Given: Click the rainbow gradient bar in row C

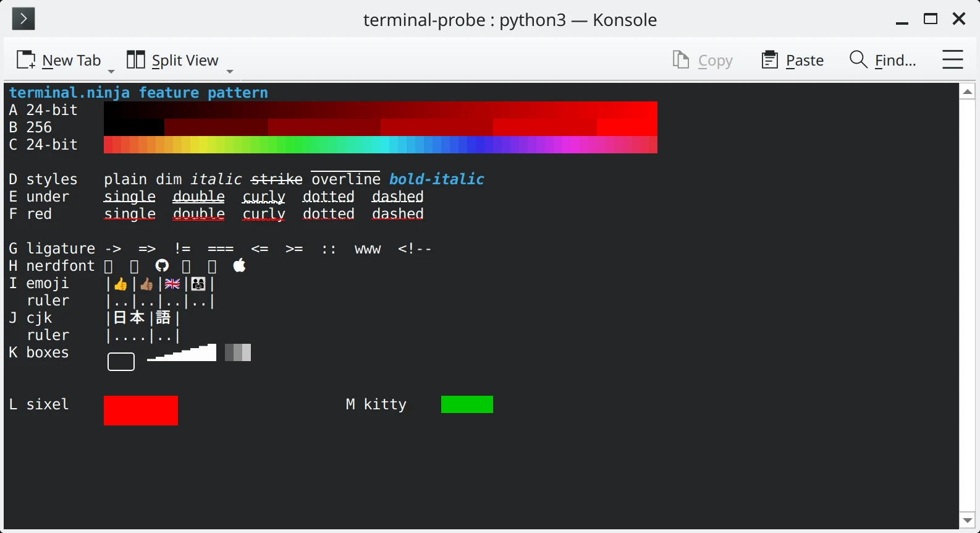Looking at the screenshot, I should click(381, 145).
